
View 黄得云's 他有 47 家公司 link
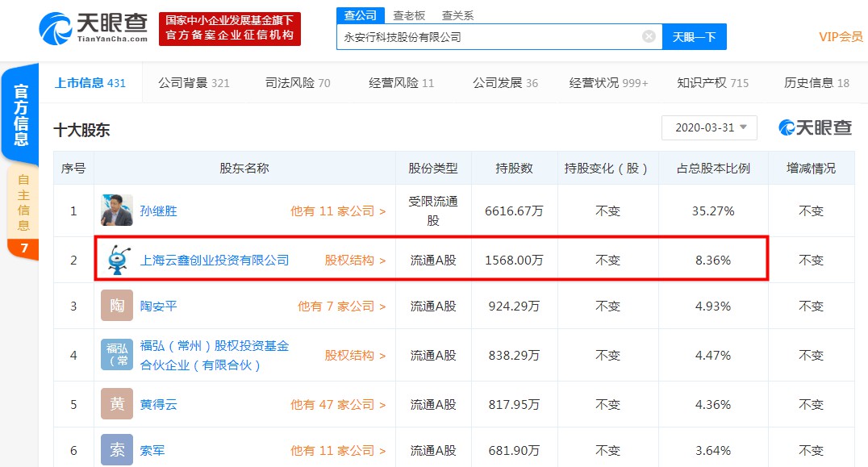(x=338, y=404)
